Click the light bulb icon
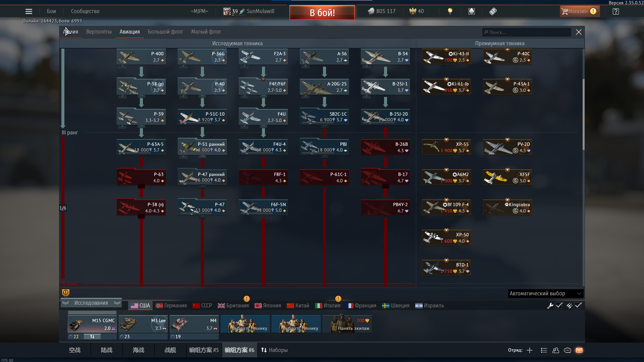Image resolution: width=644 pixels, height=362 pixels. tap(450, 11)
